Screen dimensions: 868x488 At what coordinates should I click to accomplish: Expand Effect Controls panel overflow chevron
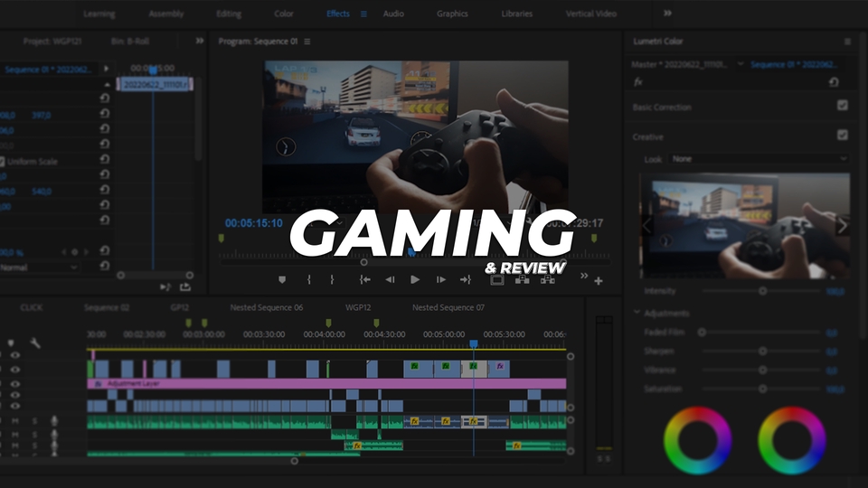point(199,41)
